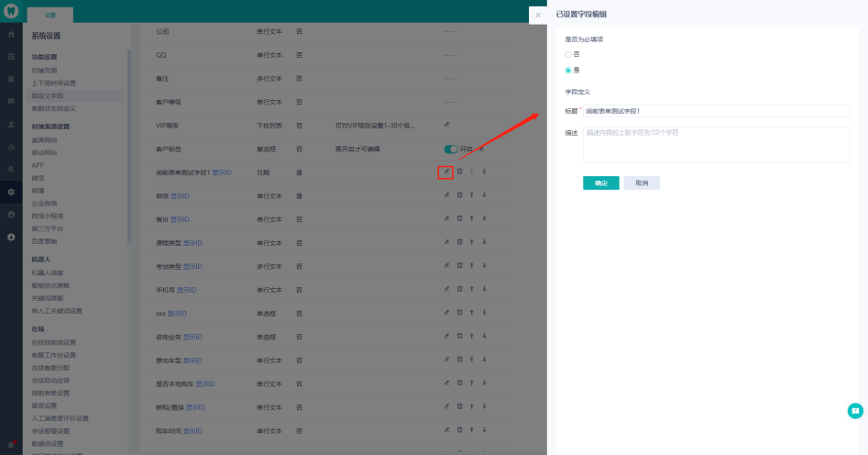This screenshot has width=868, height=455.
Task: Move the 课程类型 field up
Action: (x=472, y=242)
